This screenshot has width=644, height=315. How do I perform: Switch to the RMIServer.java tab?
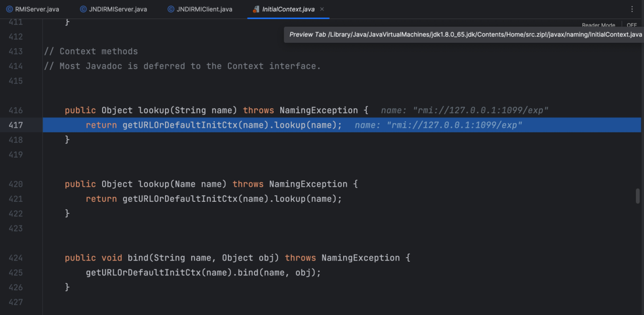[x=33, y=9]
